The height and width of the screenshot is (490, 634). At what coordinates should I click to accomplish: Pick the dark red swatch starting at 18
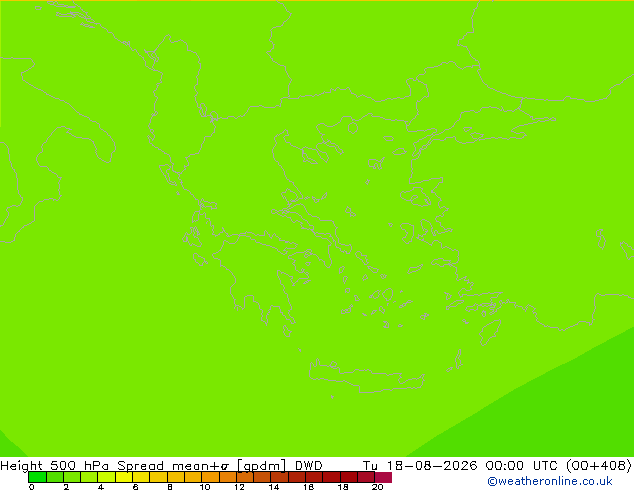point(349,477)
